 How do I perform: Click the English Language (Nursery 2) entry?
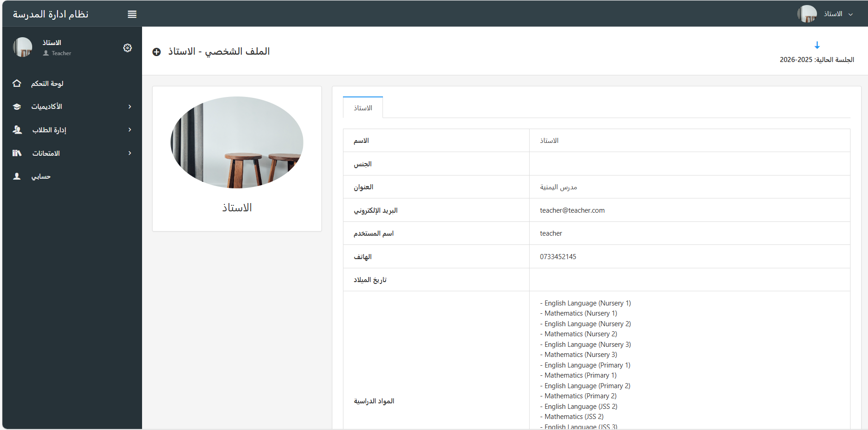(x=586, y=324)
